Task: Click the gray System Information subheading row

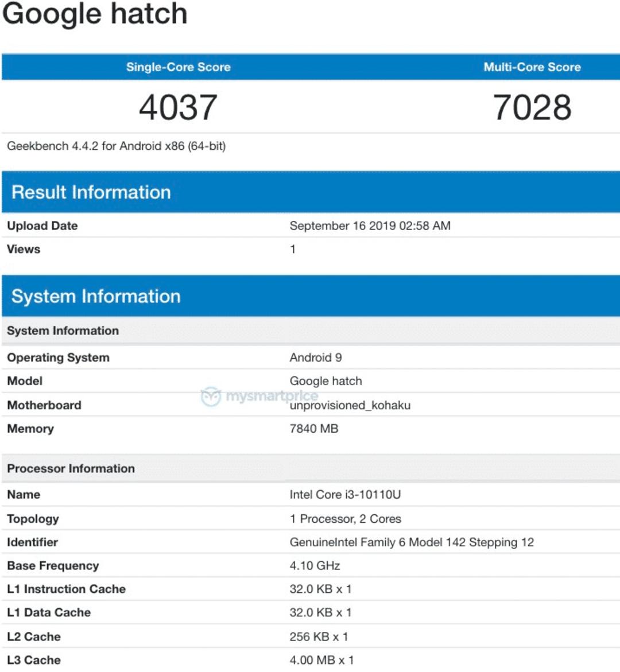Action: point(311,331)
